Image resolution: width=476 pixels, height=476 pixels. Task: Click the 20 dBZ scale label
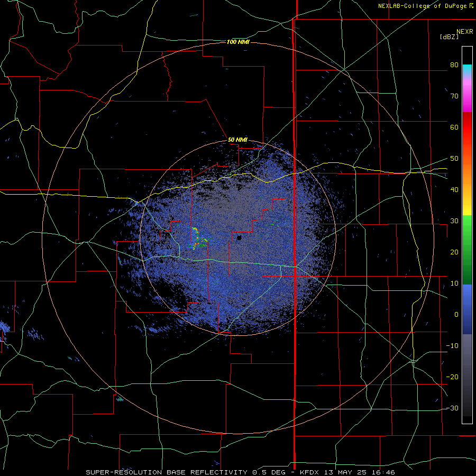pyautogui.click(x=454, y=252)
